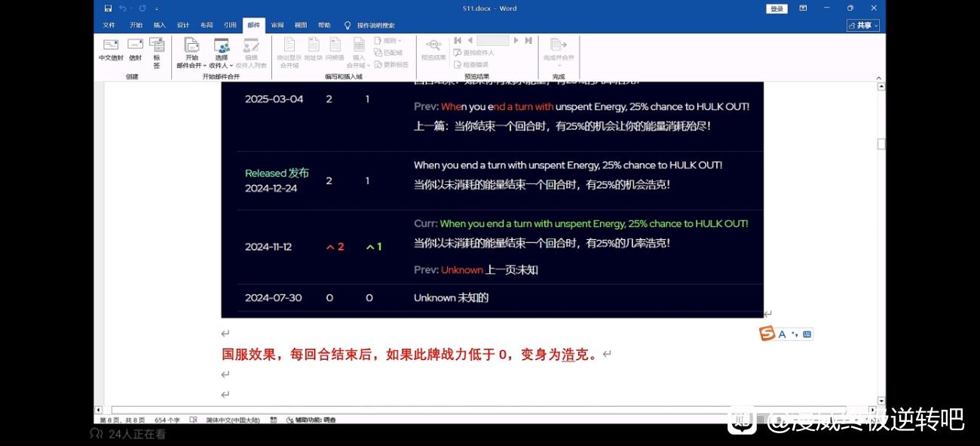
Task: Go to the next mail merge record
Action: tap(516, 41)
